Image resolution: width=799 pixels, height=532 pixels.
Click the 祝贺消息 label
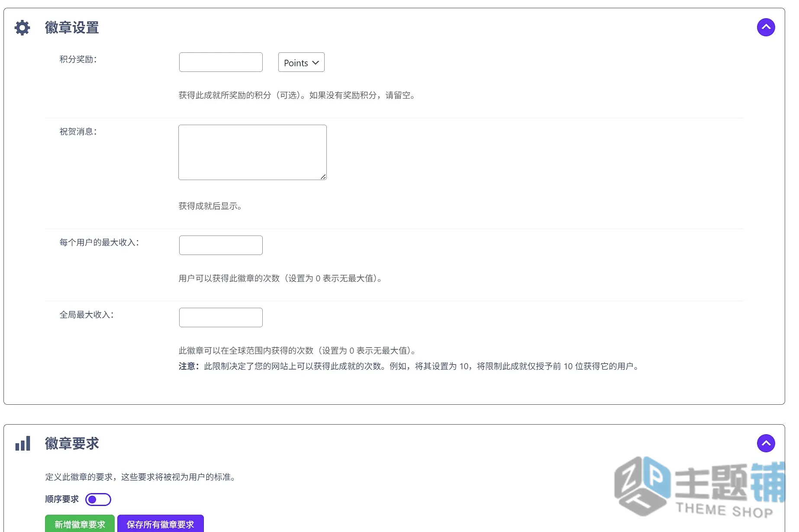(78, 132)
